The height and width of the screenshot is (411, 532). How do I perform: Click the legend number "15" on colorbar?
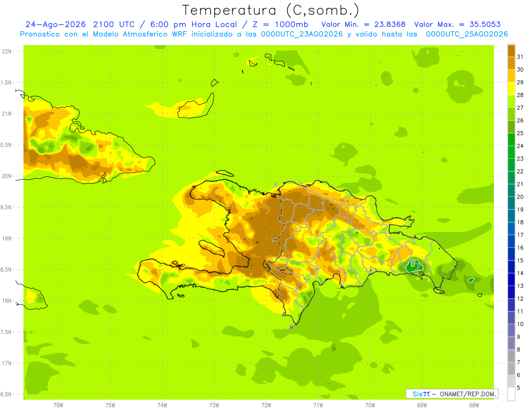[x=520, y=260]
